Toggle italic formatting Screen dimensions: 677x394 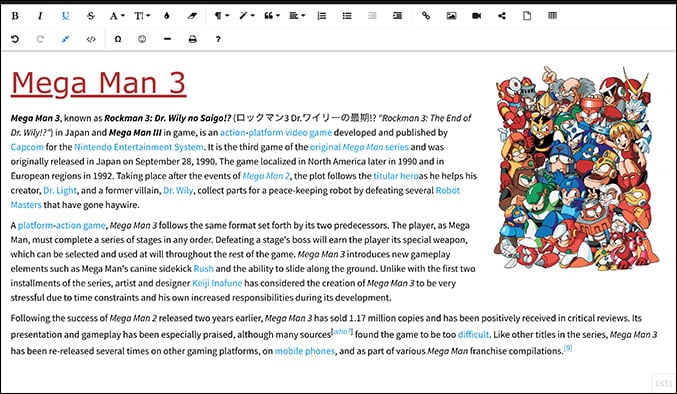(x=40, y=16)
